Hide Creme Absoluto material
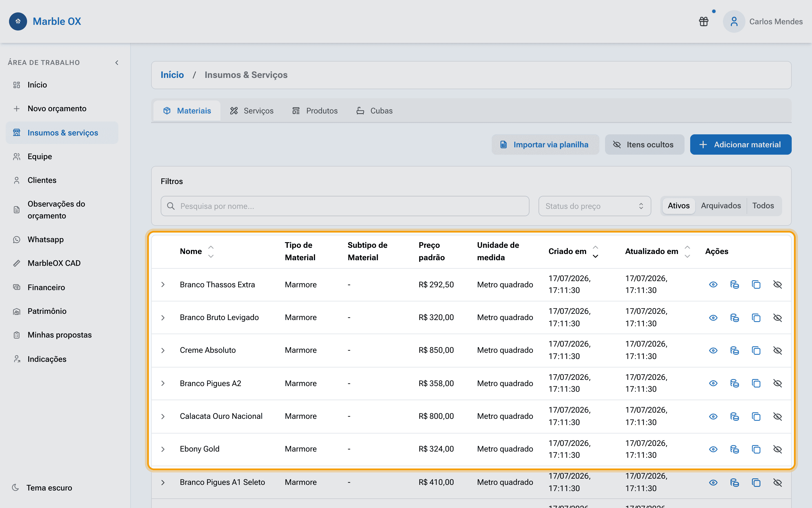 coord(777,351)
